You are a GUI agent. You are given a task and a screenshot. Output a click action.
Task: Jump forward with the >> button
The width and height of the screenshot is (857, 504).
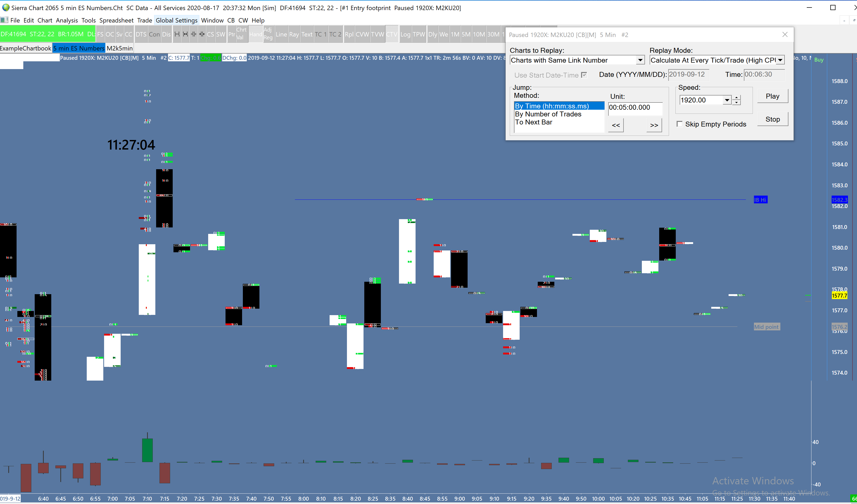point(654,125)
